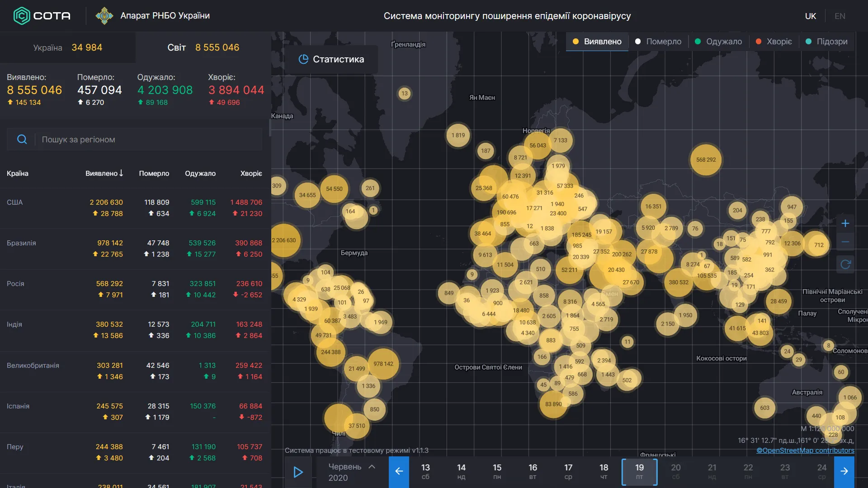Screen dimensions: 868x488
Task: Select the Бразилія row in country table
Action: click(135, 249)
